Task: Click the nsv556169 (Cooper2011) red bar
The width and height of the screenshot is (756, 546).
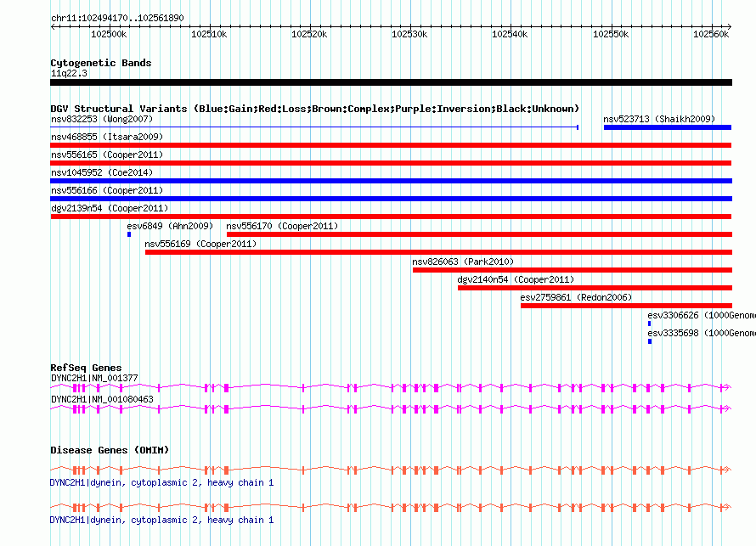Action: point(437,252)
